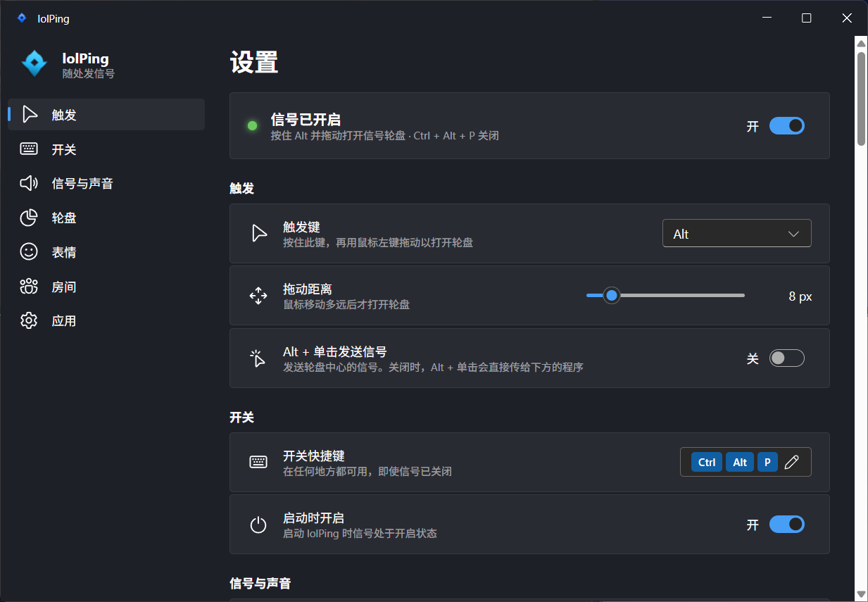Screen dimensions: 868x602
Task: Select the 应用 sidebar entry
Action: (106, 320)
